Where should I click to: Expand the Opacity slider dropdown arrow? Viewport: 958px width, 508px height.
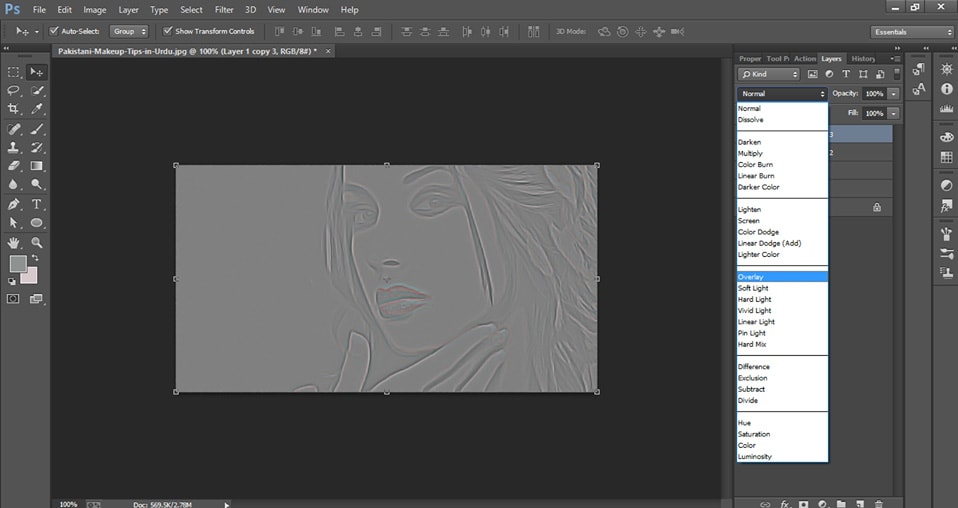[x=893, y=94]
